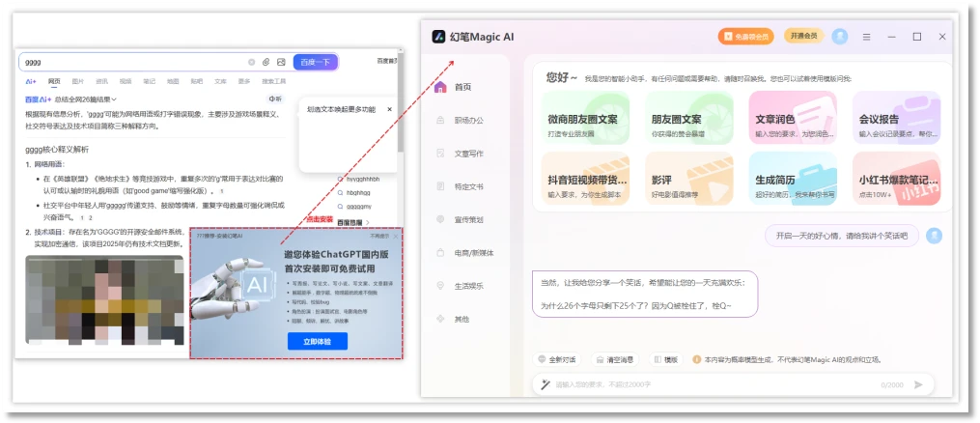Click 清空消息 to clear messages
The height and width of the screenshot is (423, 980).
point(615,360)
